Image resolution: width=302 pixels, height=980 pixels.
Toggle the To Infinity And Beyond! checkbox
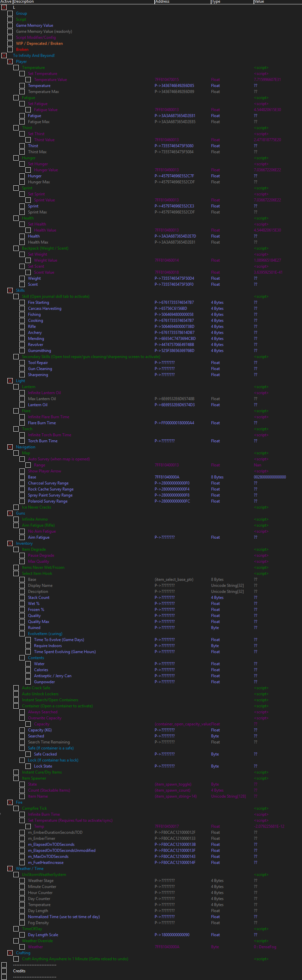4,56
